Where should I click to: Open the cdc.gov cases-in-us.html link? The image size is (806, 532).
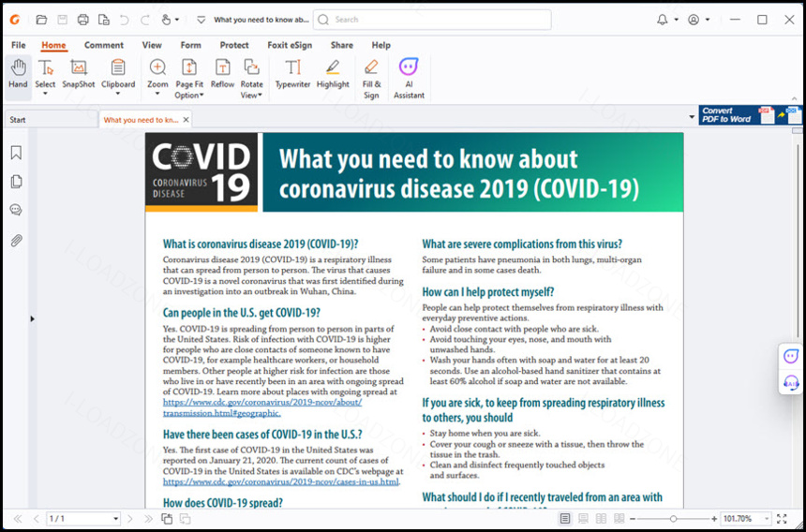[280, 481]
